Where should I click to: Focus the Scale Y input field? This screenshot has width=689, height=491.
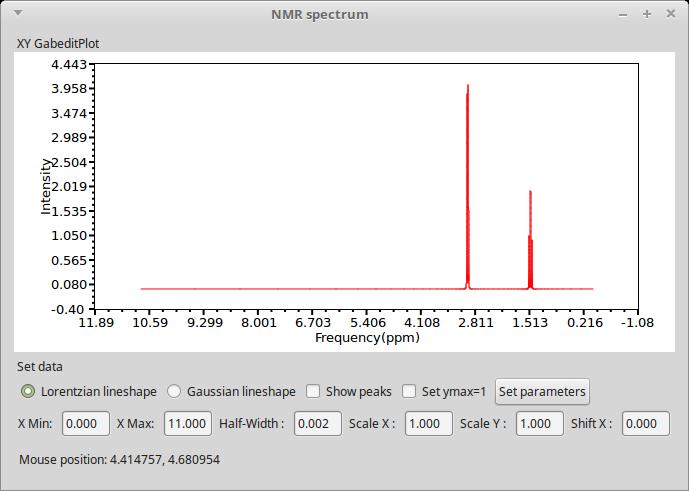click(540, 423)
